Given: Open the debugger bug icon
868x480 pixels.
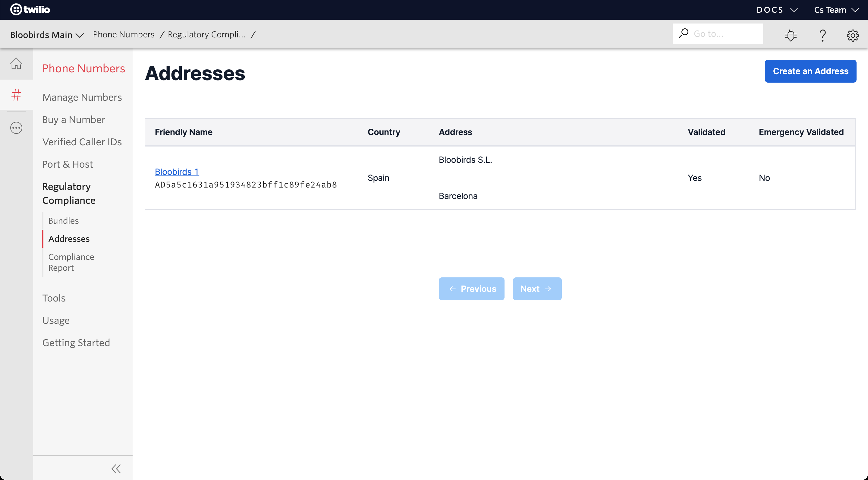Looking at the screenshot, I should coord(791,35).
